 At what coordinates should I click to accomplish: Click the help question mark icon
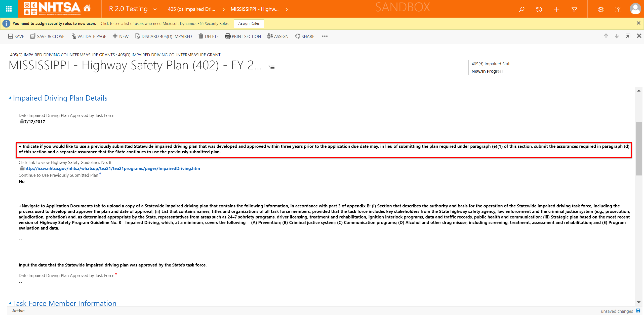click(618, 10)
